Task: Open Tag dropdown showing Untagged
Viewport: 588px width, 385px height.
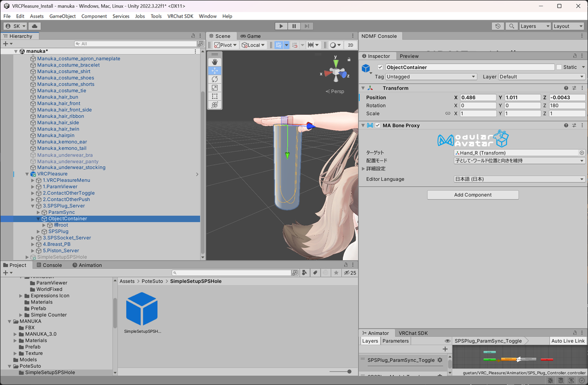Action: tap(431, 77)
